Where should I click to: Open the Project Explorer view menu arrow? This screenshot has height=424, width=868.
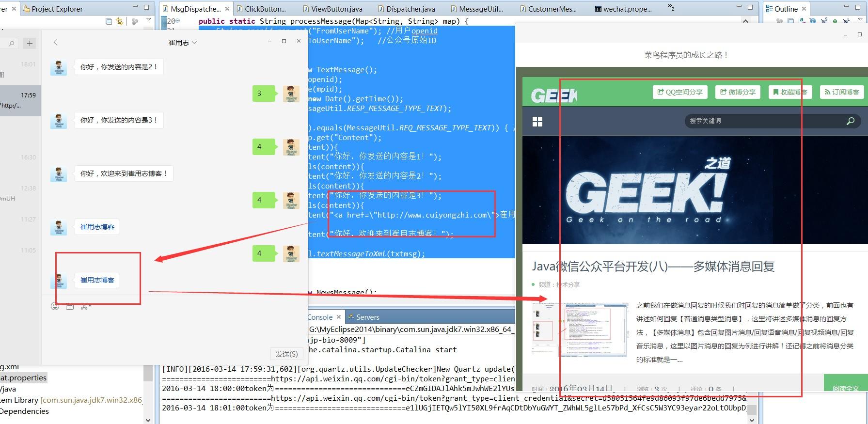tap(149, 20)
